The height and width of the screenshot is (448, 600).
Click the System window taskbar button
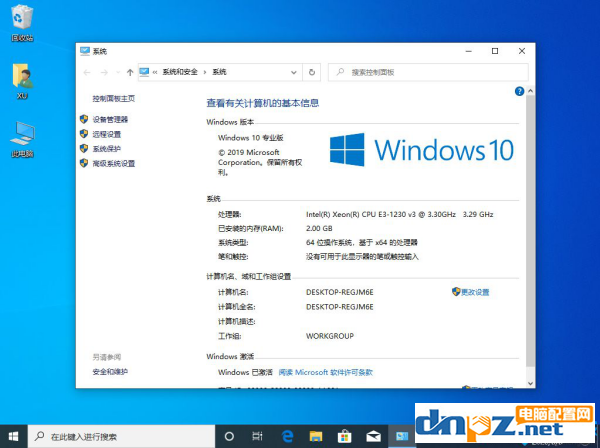click(x=402, y=436)
